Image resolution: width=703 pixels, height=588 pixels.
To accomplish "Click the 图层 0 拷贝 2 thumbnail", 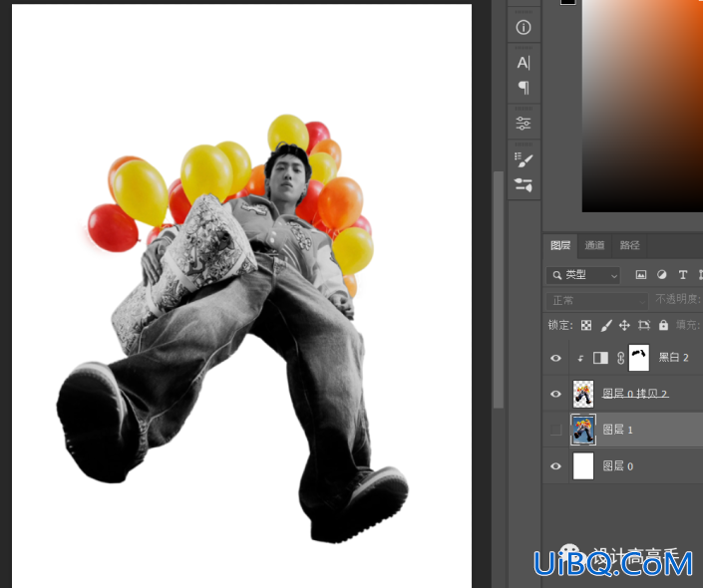I will 583,394.
